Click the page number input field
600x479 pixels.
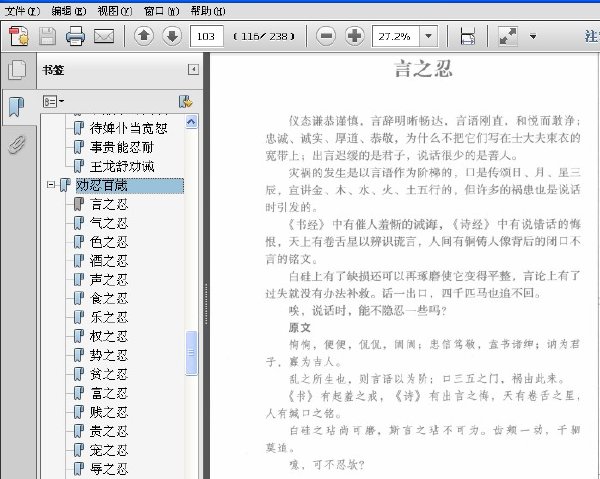(207, 36)
